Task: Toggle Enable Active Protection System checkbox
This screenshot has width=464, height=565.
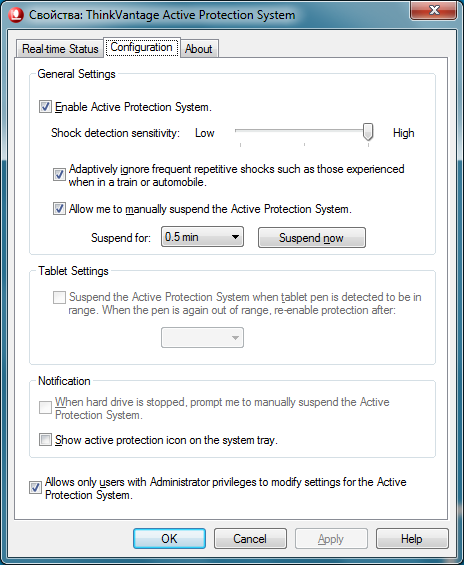Action: pos(45,107)
